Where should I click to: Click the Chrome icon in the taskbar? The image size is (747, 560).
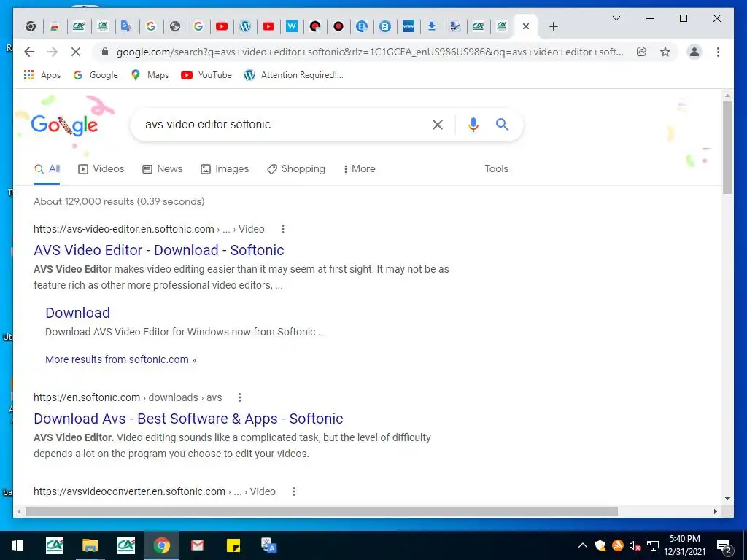pyautogui.click(x=161, y=545)
